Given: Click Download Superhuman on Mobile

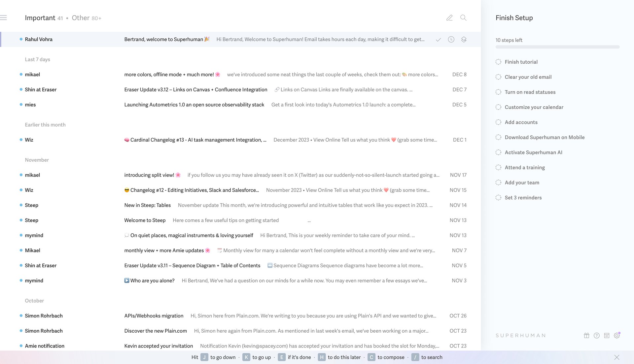Looking at the screenshot, I should coord(545,137).
